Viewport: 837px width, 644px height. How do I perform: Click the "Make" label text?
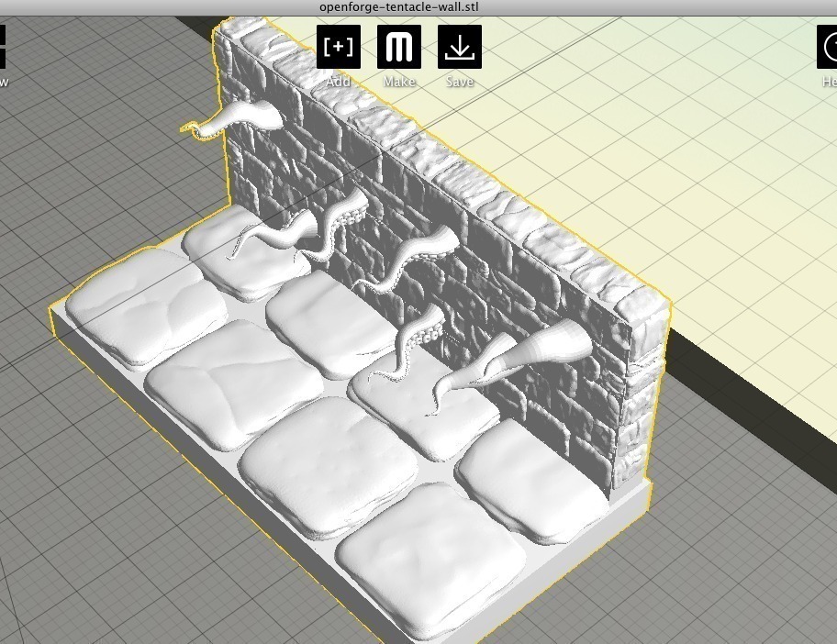(x=399, y=82)
